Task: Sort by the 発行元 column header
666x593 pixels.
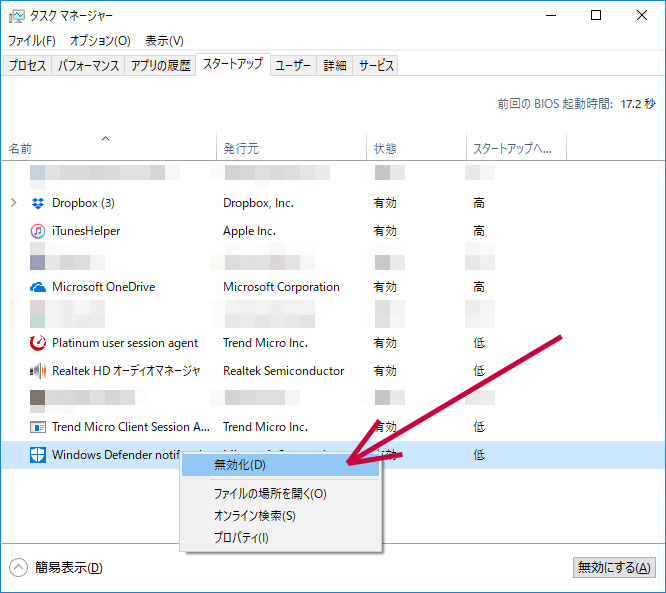Action: pyautogui.click(x=291, y=147)
